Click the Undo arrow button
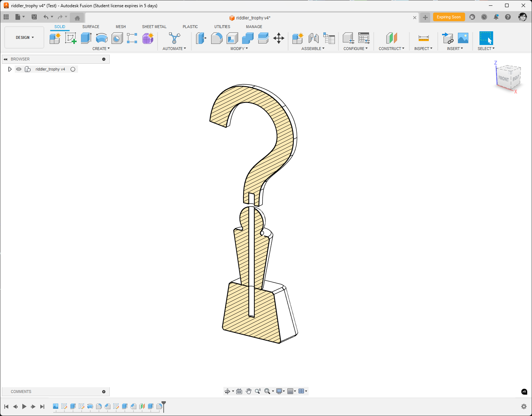This screenshot has height=416, width=532. click(x=46, y=17)
